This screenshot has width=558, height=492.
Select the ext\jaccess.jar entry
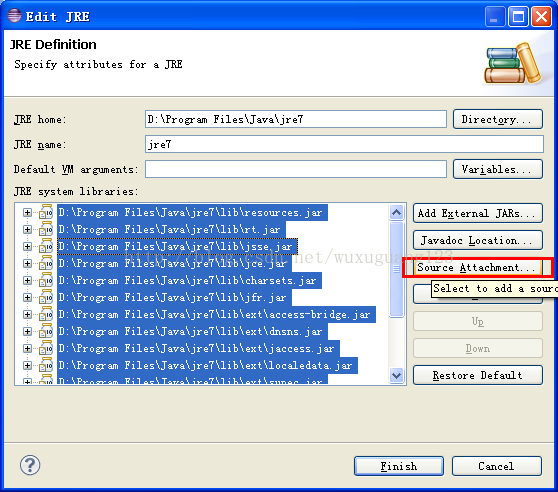198,348
